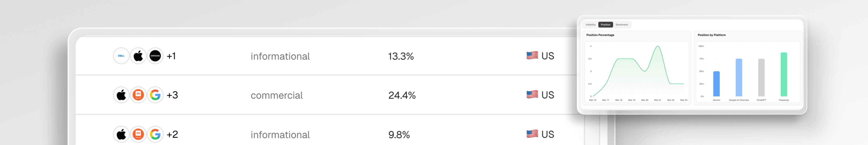The height and width of the screenshot is (145, 868).
Task: Expand the +2 more brands indicator
Action: click(172, 135)
